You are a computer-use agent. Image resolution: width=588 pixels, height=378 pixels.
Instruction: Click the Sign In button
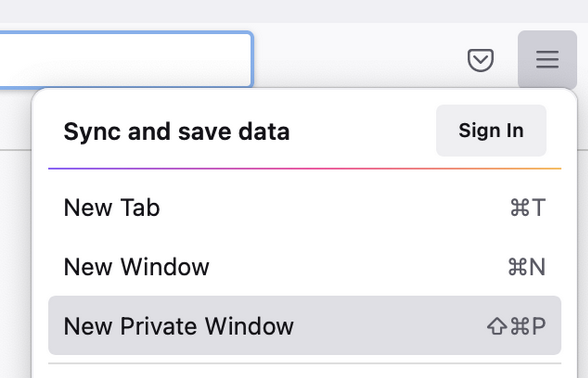491,130
